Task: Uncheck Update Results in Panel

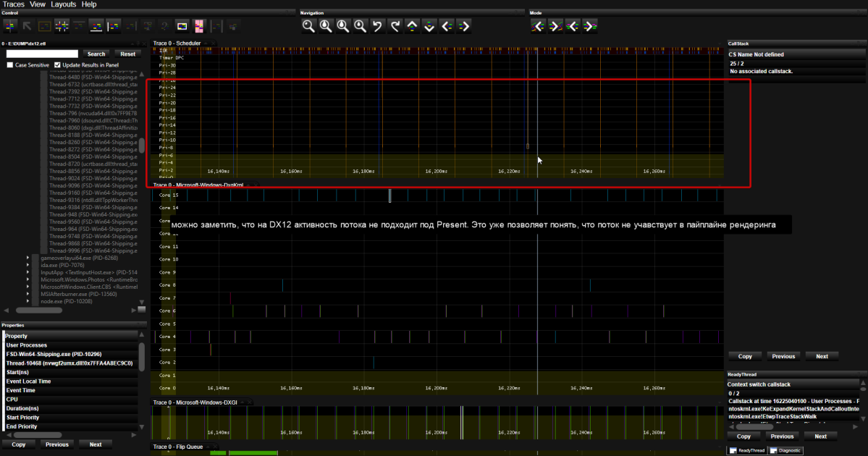Action: tap(58, 64)
